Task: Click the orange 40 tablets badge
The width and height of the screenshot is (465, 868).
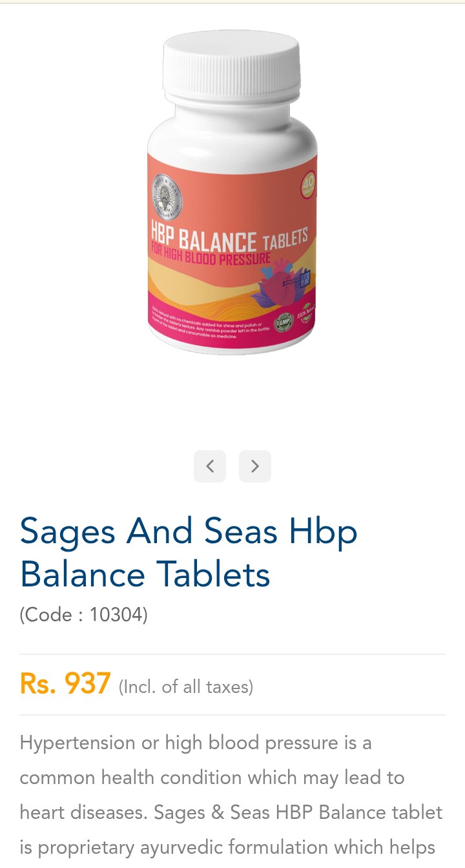Action: pyautogui.click(x=308, y=187)
